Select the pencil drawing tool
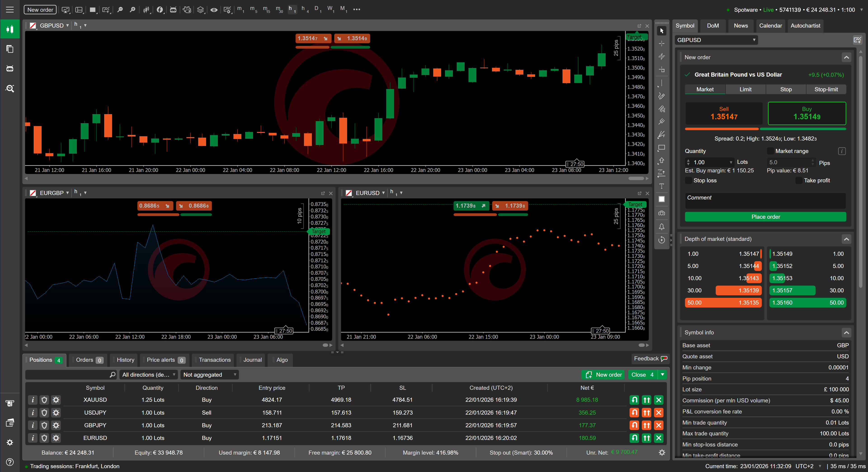Viewport: 868px width, 472px height. pos(661,96)
